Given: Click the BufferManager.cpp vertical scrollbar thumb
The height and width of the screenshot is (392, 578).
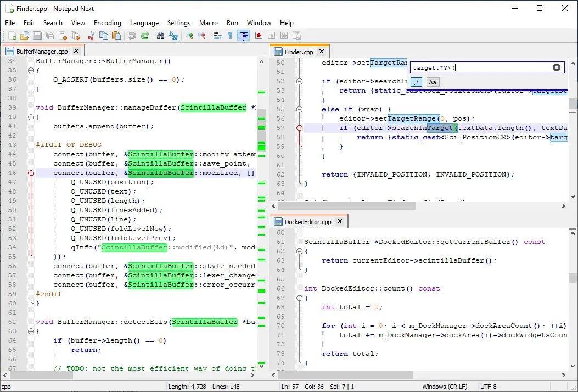Looking at the screenshot, I should pyautogui.click(x=261, y=130).
